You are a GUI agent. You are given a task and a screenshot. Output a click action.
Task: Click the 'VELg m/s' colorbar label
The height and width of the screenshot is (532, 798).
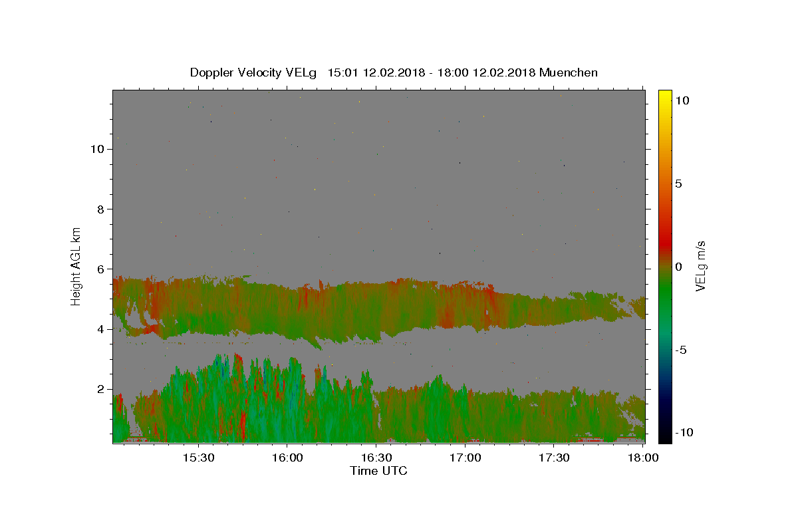point(700,265)
